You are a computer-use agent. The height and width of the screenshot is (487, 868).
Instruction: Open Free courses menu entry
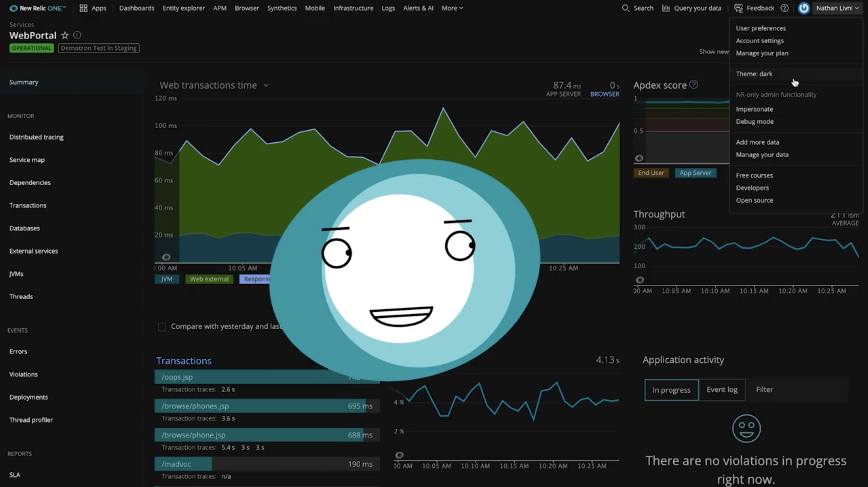754,176
